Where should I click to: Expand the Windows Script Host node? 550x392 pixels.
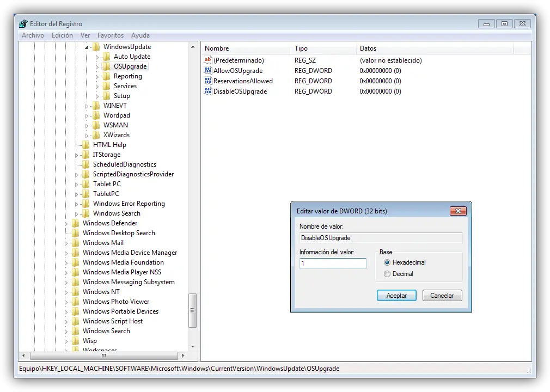coord(66,322)
